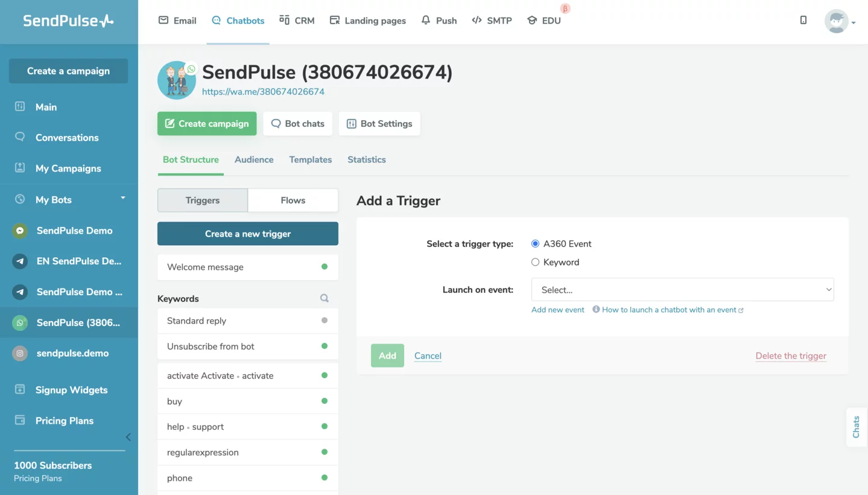Select the Keyword trigger type radio
The width and height of the screenshot is (868, 495).
[535, 262]
